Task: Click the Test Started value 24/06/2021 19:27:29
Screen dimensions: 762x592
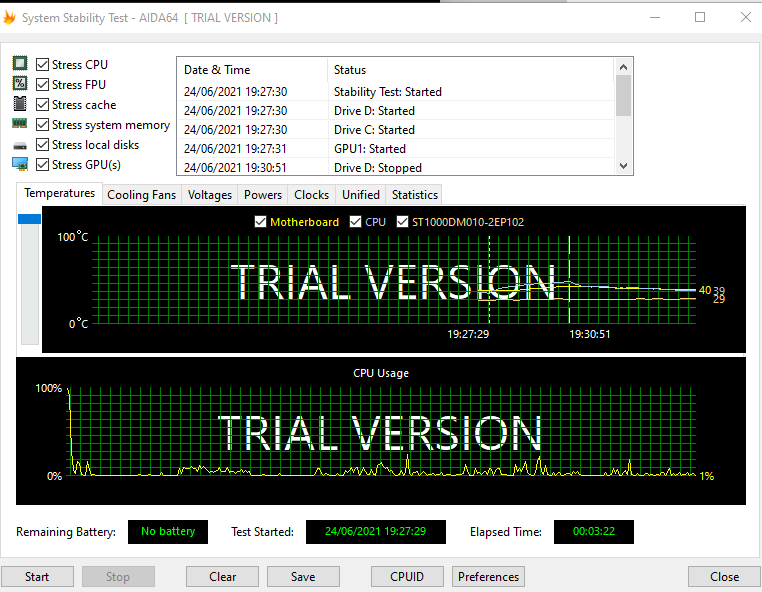Action: pos(376,531)
